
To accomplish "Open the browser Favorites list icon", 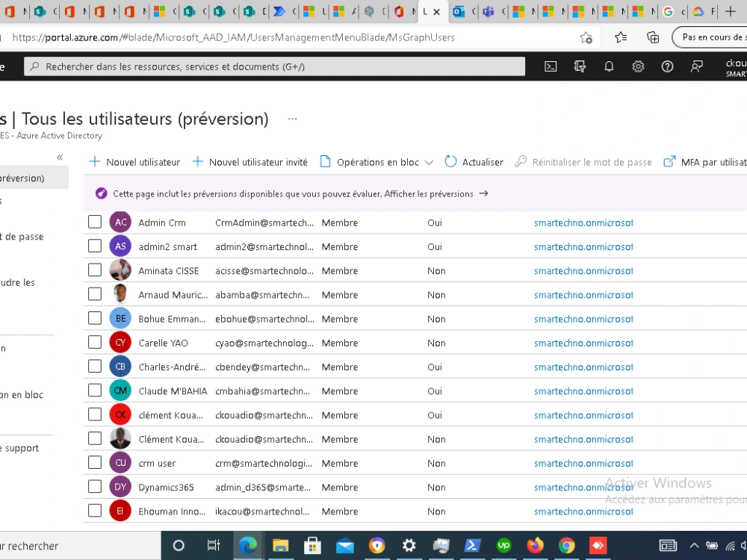I will (620, 37).
